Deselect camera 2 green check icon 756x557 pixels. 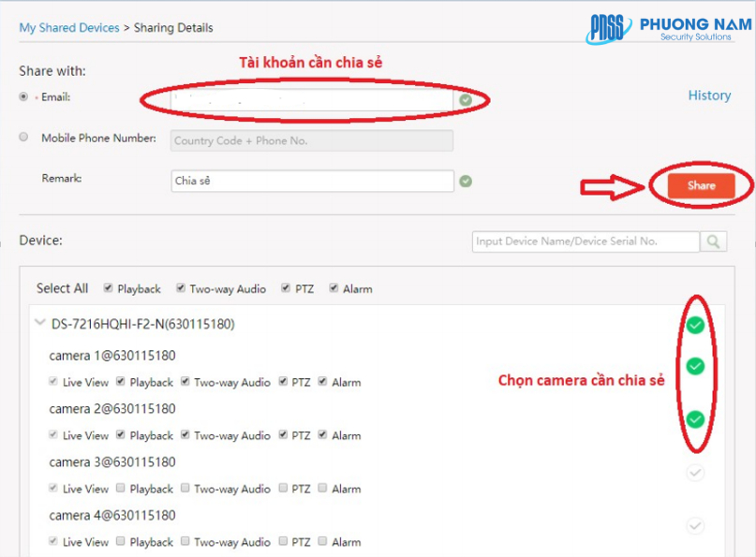[x=694, y=418]
